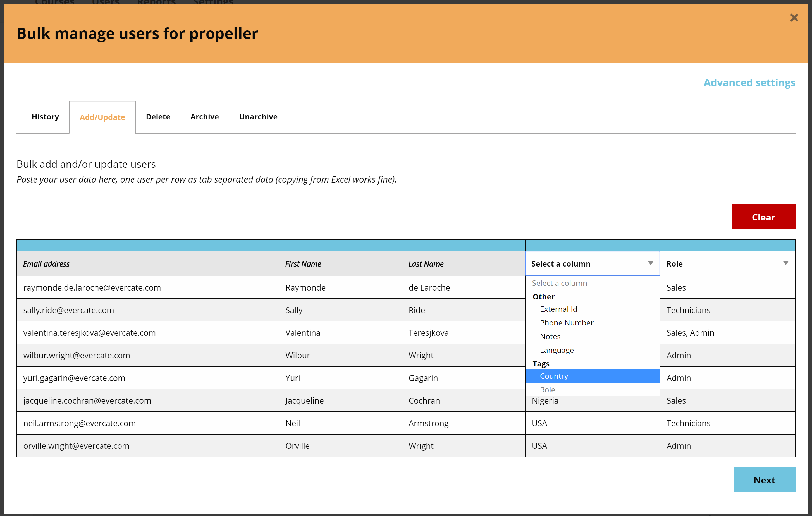Image resolution: width=812 pixels, height=516 pixels.
Task: Select sally.ride@evercate.com in the email column
Action: click(x=68, y=310)
